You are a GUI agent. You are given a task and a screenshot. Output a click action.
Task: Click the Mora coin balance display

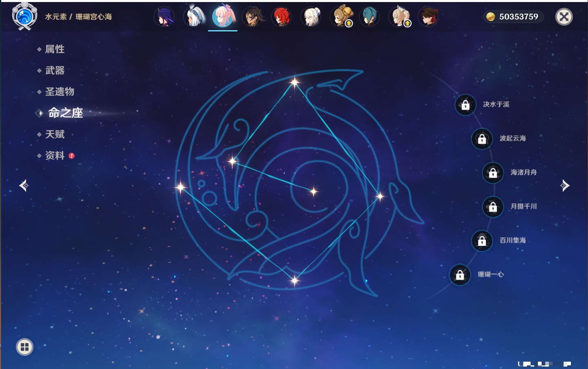click(513, 17)
